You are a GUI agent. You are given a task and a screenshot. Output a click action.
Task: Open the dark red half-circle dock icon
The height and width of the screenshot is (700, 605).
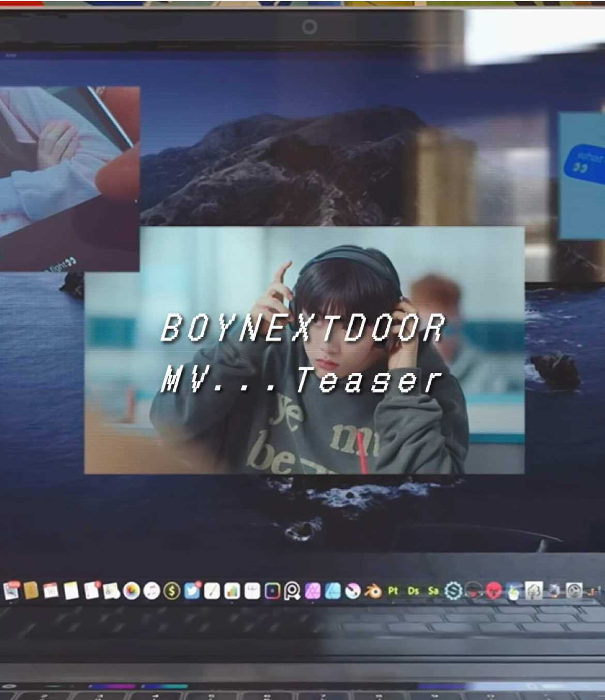[x=473, y=591]
